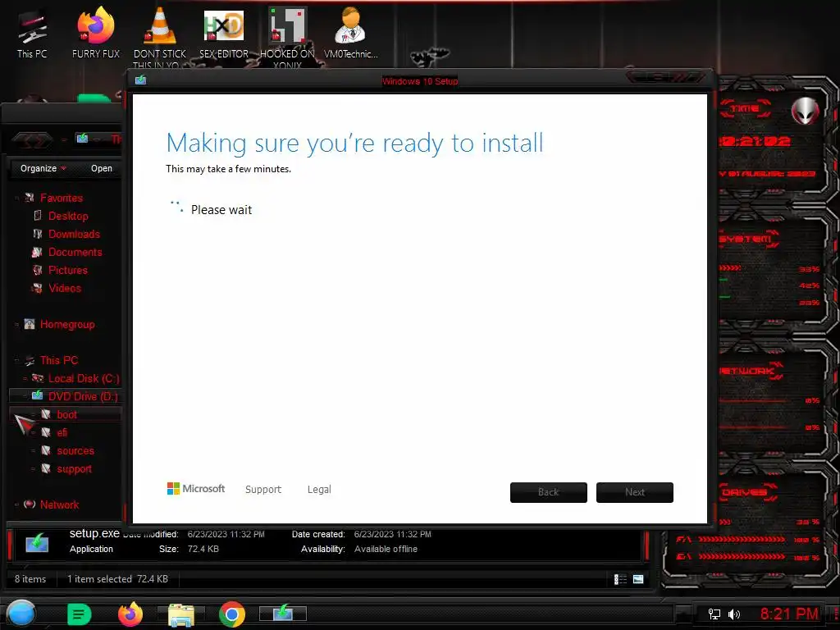Expand the Homegroup tree node
Image resolution: width=840 pixels, height=630 pixels.
click(16, 325)
